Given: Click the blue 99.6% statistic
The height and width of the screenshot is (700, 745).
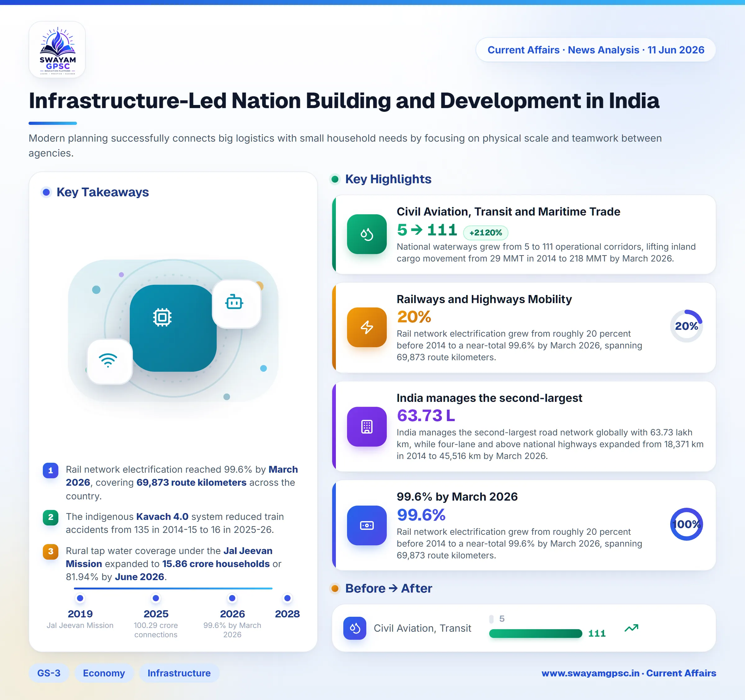Looking at the screenshot, I should pos(421,515).
